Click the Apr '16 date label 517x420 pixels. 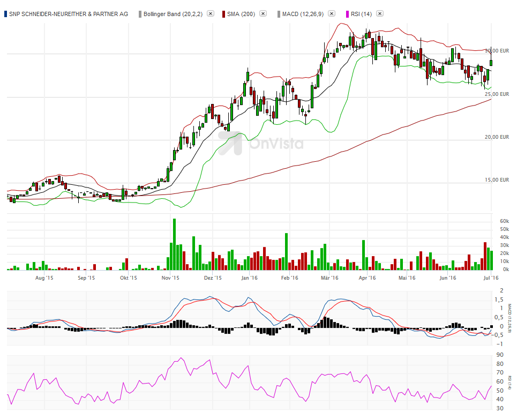click(x=368, y=278)
